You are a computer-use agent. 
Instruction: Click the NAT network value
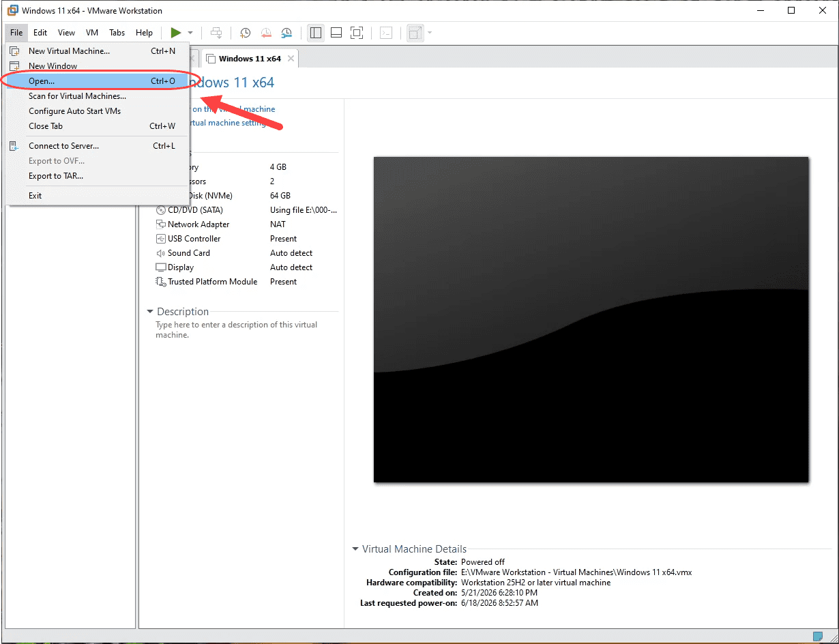click(x=278, y=224)
